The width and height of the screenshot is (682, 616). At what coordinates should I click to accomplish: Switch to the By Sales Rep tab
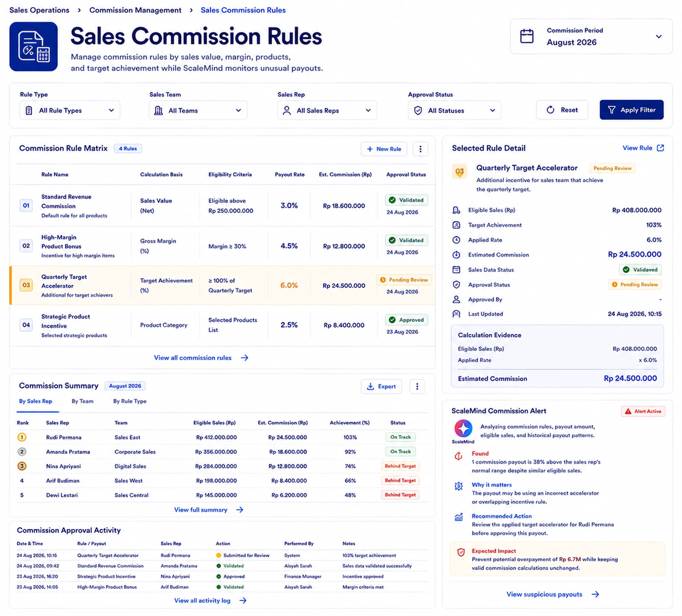[35, 401]
